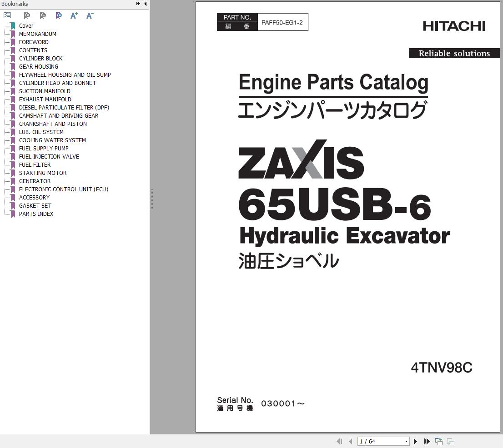
Task: Select CRANKSHAFT AND PISTON bookmark
Action: point(53,124)
